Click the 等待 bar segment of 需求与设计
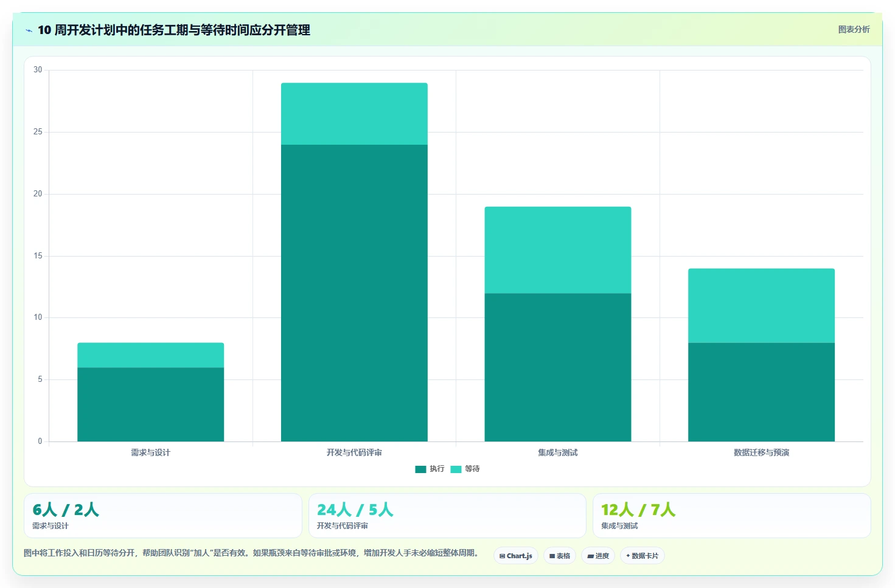Screen dimensions: 895x588 [150, 355]
